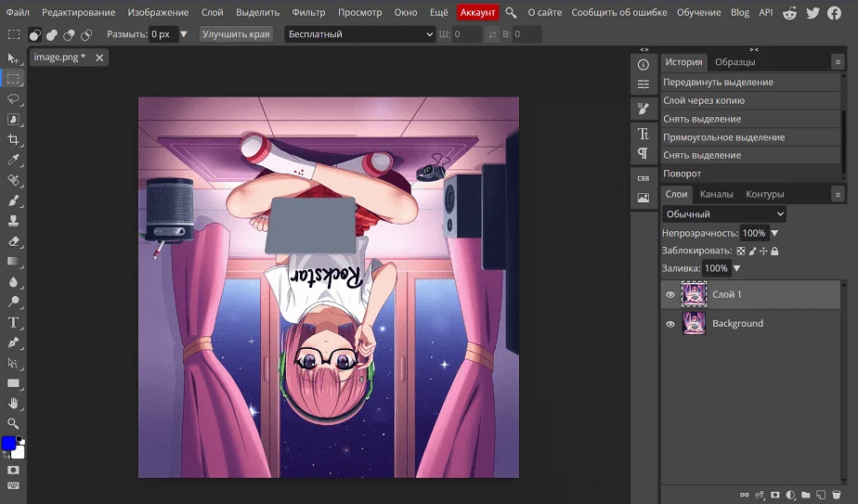858x504 pixels.
Task: Toggle visibility of the Background layer
Action: 670,324
